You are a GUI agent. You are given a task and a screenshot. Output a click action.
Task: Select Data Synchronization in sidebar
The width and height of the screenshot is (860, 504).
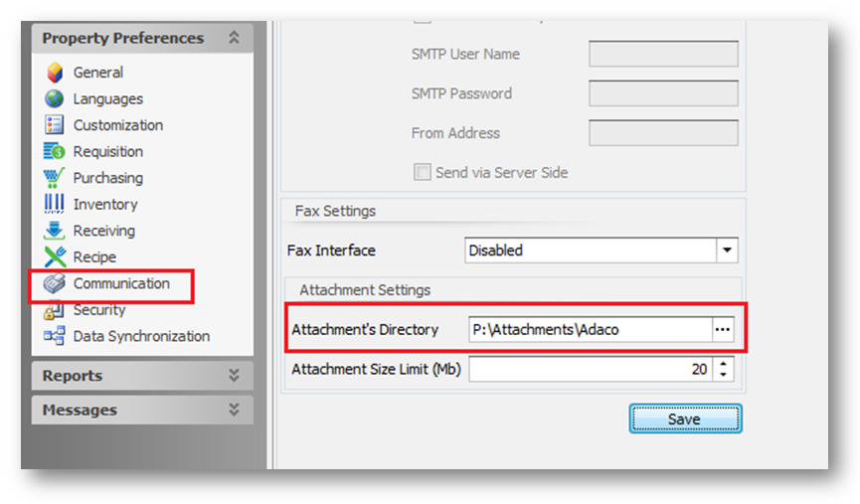coord(140,337)
